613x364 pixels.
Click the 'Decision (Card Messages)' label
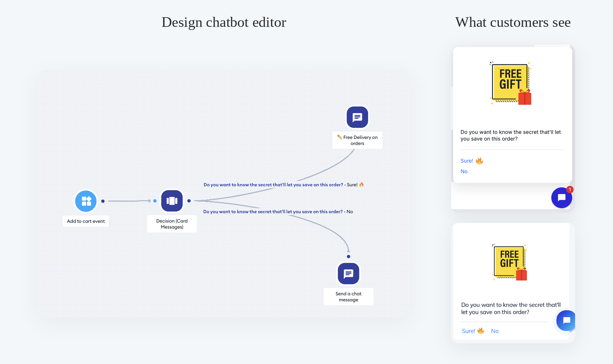(172, 224)
